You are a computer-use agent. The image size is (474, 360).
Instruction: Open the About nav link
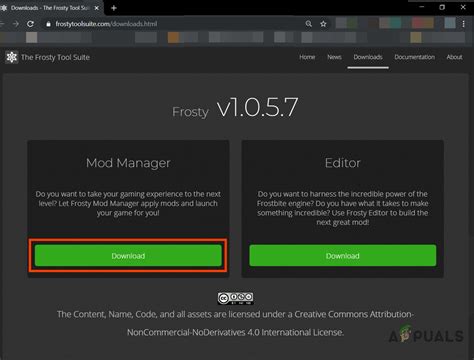point(454,57)
